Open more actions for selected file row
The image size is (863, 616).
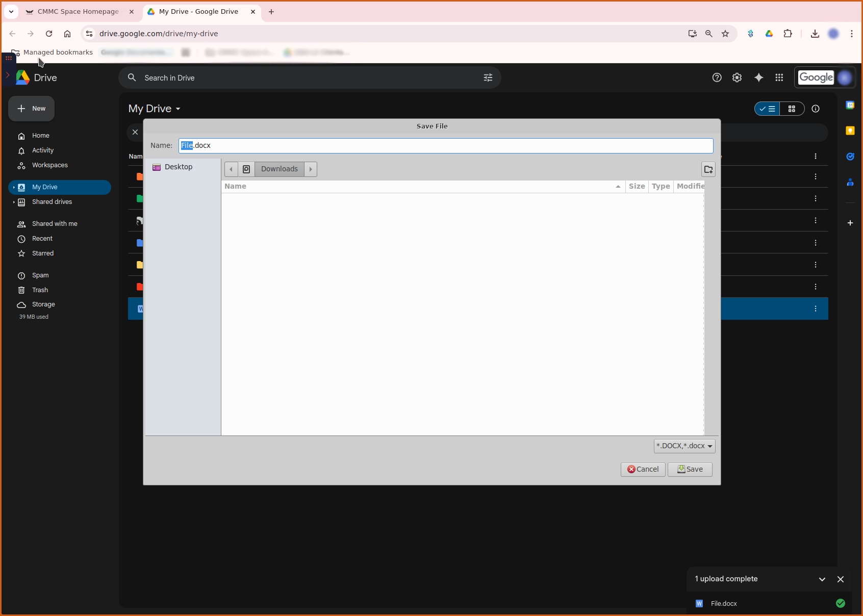point(816,309)
